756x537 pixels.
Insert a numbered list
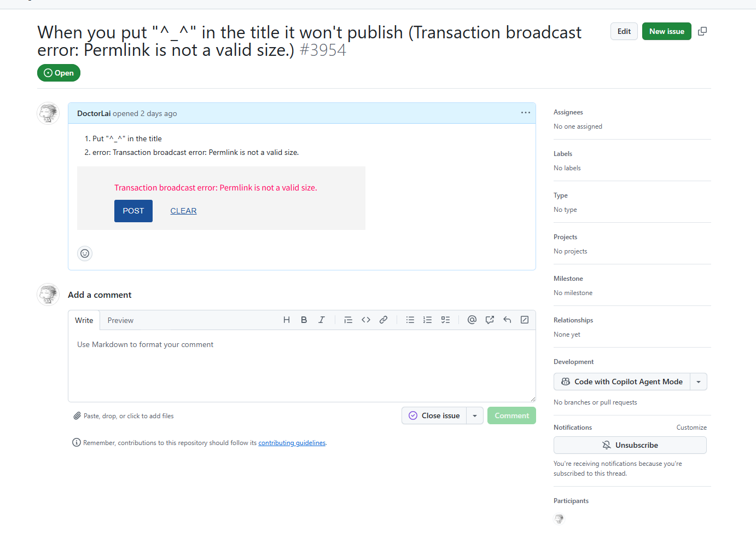pos(427,320)
